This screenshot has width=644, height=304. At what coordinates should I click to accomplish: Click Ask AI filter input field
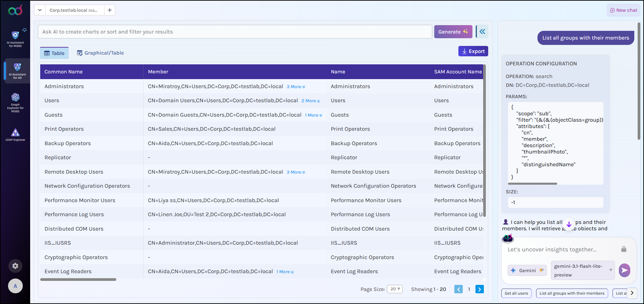[235, 32]
